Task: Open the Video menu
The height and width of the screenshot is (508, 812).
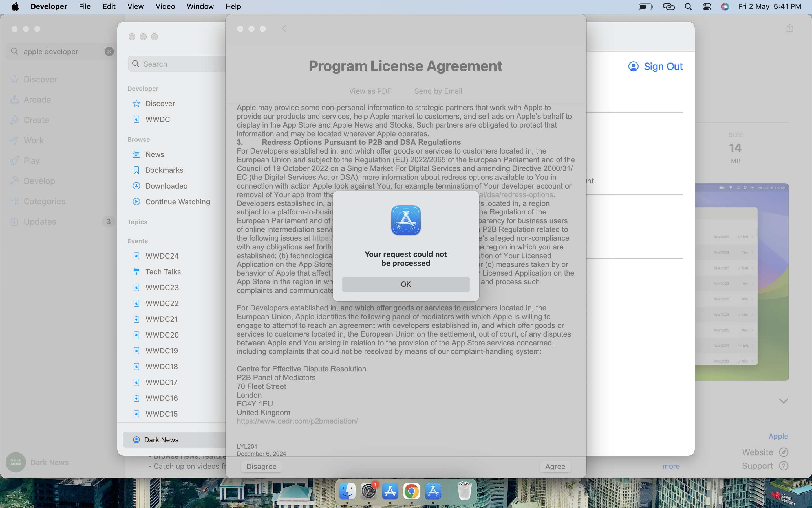Action: pos(165,6)
